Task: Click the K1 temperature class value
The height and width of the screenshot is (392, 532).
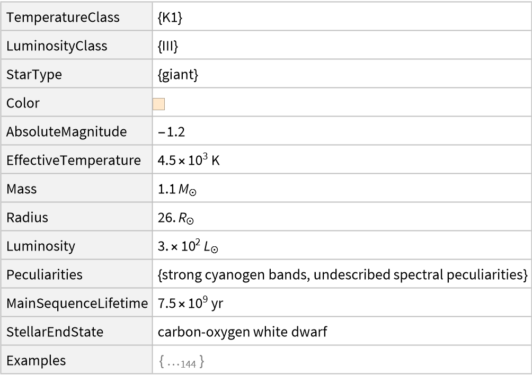Action: [170, 17]
